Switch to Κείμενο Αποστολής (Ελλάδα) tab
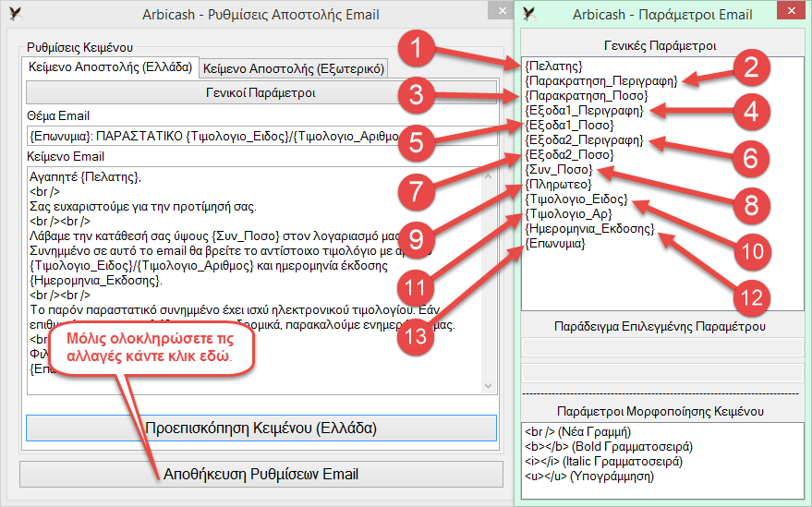 point(110,67)
